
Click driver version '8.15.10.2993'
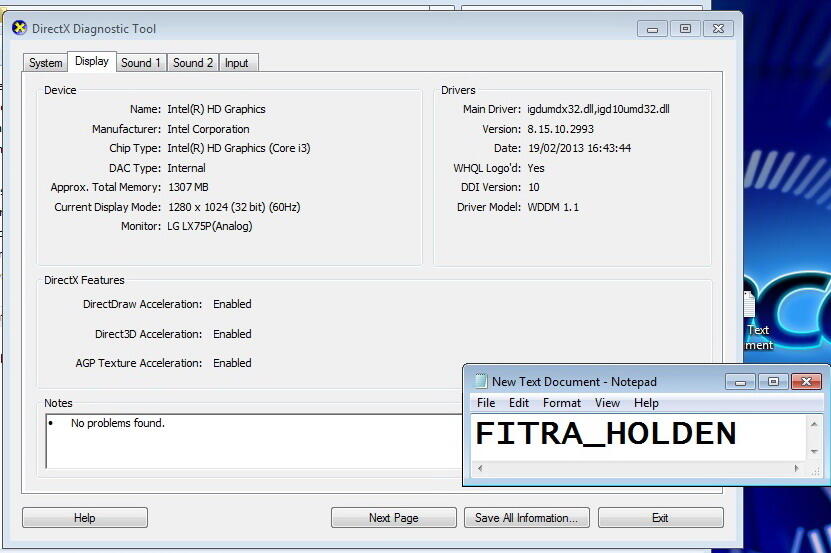(560, 129)
